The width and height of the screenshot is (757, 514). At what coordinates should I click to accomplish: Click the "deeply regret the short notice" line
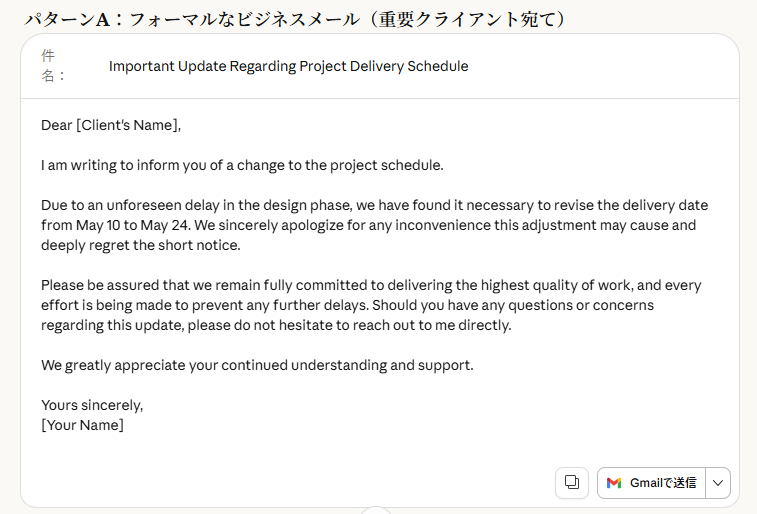tap(141, 245)
